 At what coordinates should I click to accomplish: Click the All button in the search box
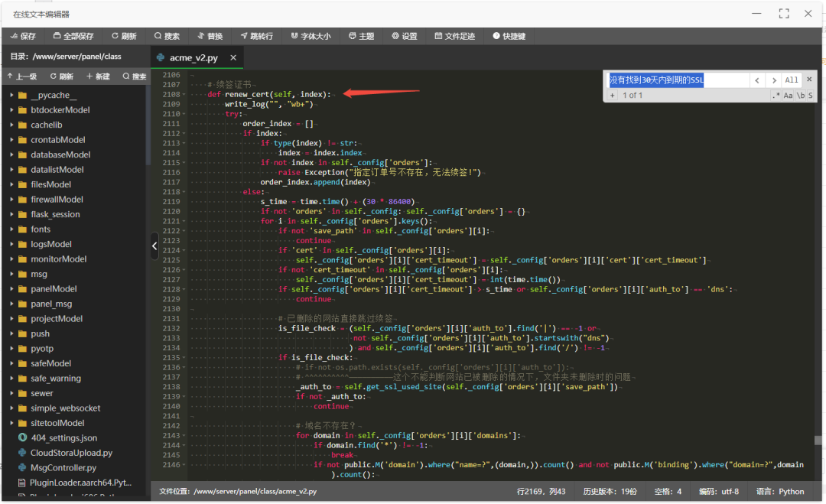pyautogui.click(x=792, y=80)
